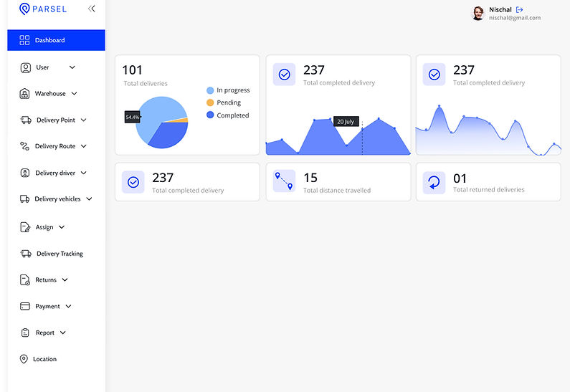Click the PARSEL logo link
The width and height of the screenshot is (570, 392).
[x=43, y=9]
